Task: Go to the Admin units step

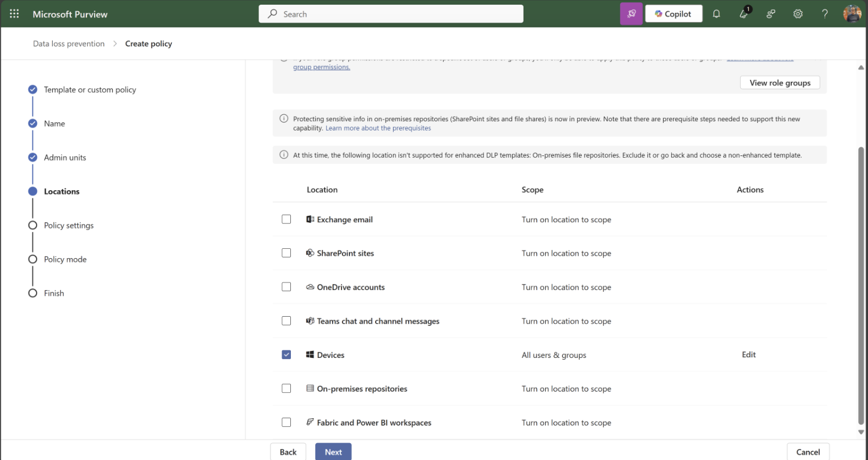Action: pyautogui.click(x=65, y=158)
